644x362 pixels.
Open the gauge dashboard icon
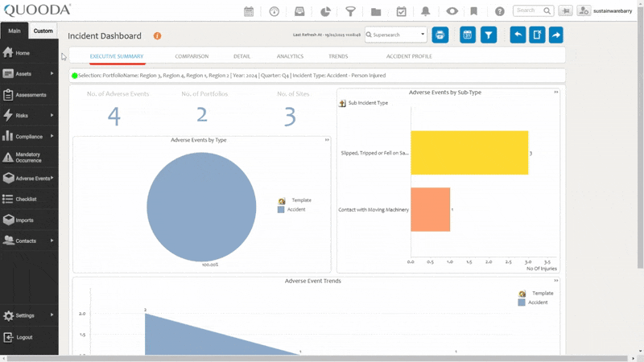pyautogui.click(x=274, y=11)
